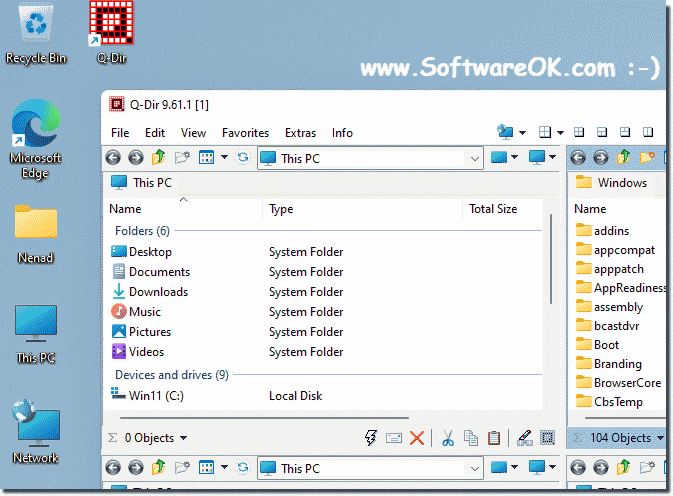Screen dimensions: 673x496
Task: Collapse the Folders (6) group
Action: tap(142, 231)
